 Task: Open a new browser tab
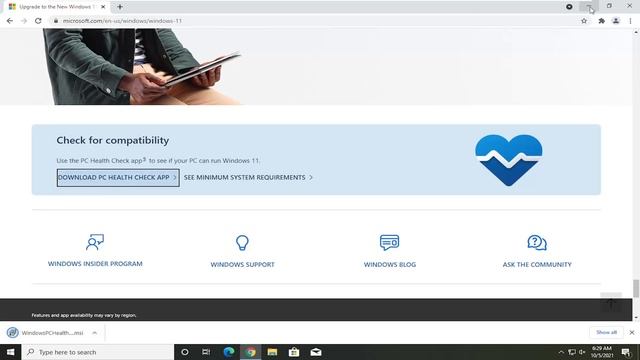120,7
